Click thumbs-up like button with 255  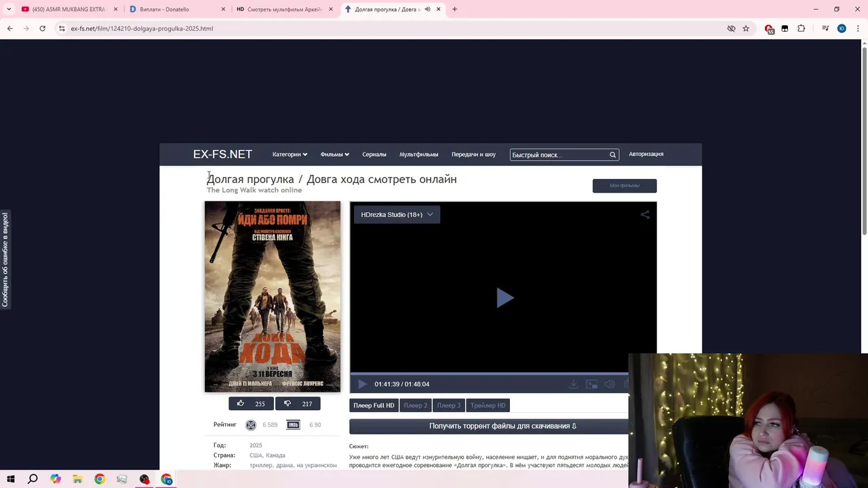tap(251, 403)
